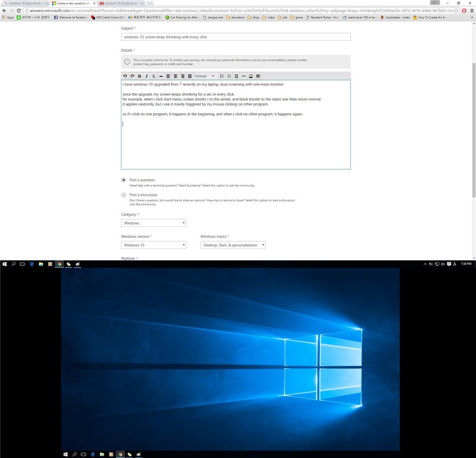Toggle underline formatting in the editor
The height and width of the screenshot is (458, 476).
click(154, 76)
